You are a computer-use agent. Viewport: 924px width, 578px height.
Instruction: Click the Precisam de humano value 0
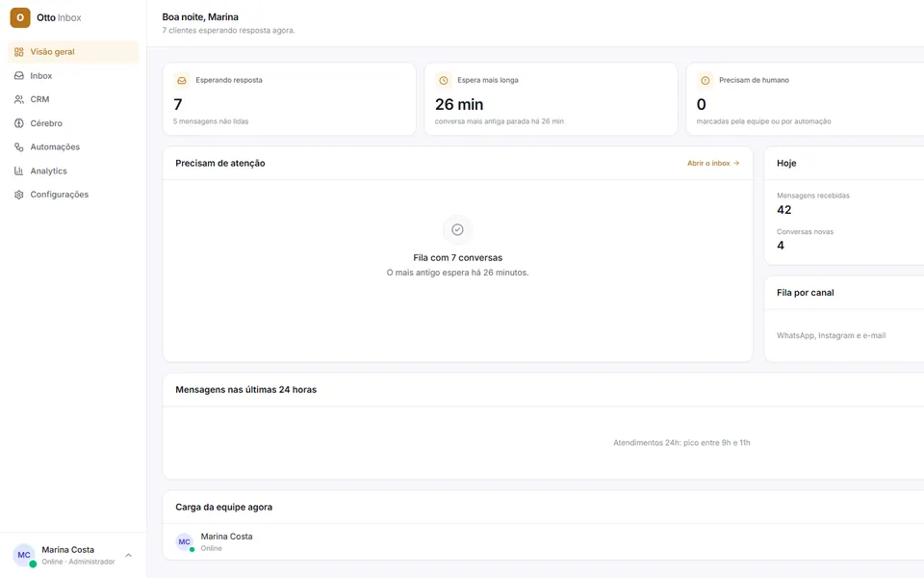pos(702,104)
